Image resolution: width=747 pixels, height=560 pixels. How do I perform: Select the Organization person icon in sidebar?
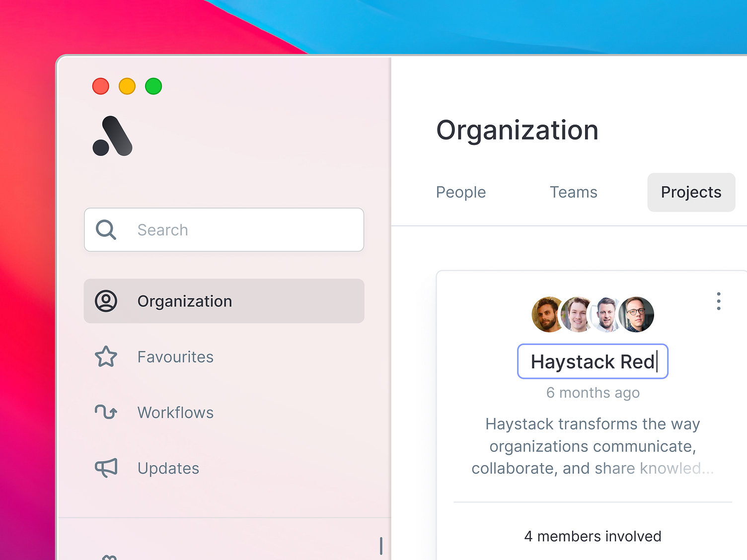point(106,301)
